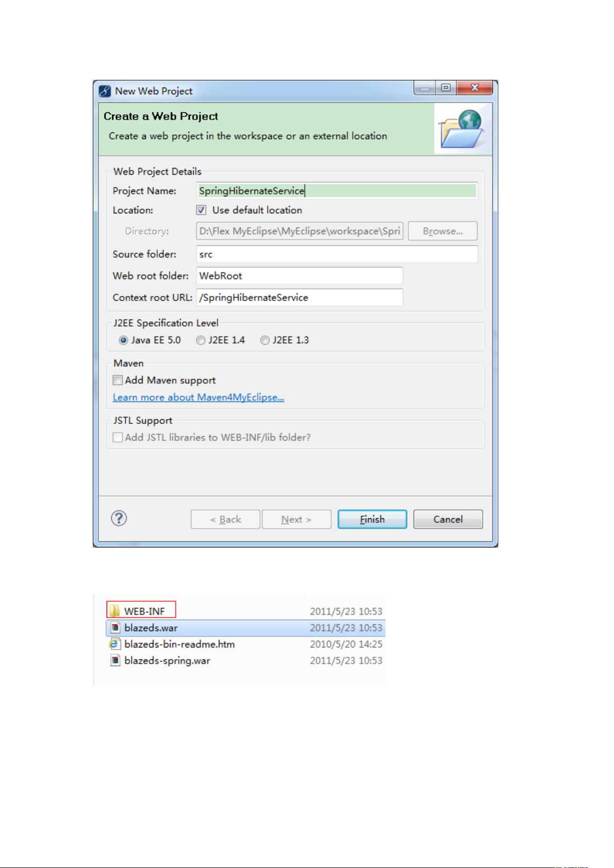614x868 pixels.
Task: Click the Cancel button
Action: pyautogui.click(x=448, y=519)
